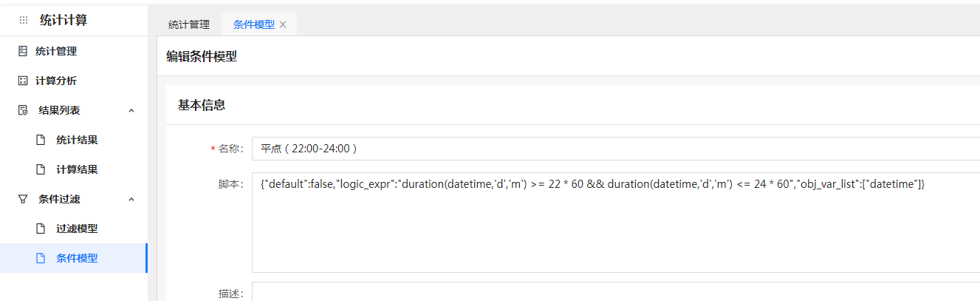
Task: Click the 统计管理 sidebar icon
Action: pyautogui.click(x=23, y=51)
